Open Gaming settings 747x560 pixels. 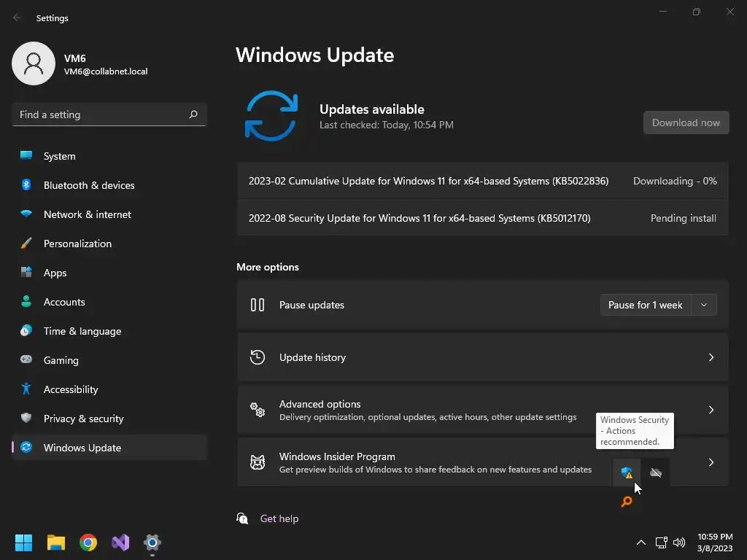109,360
